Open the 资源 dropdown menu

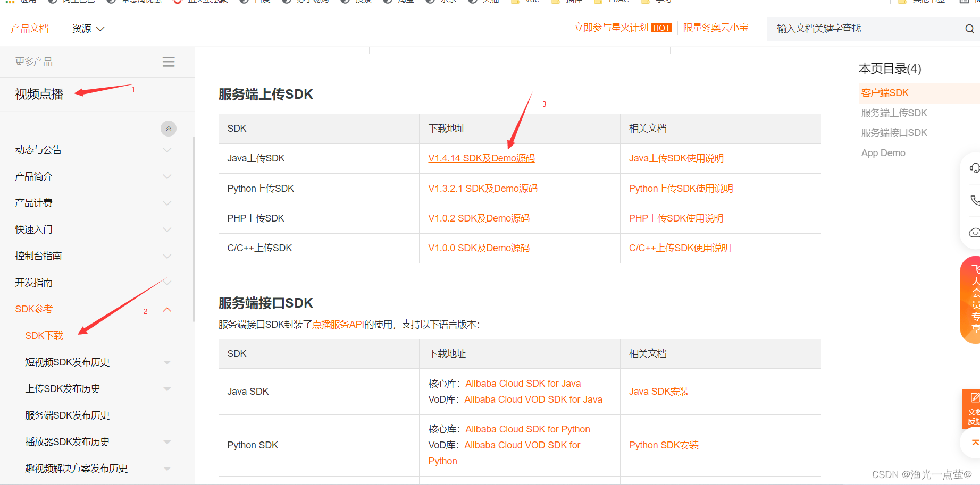(x=88, y=29)
